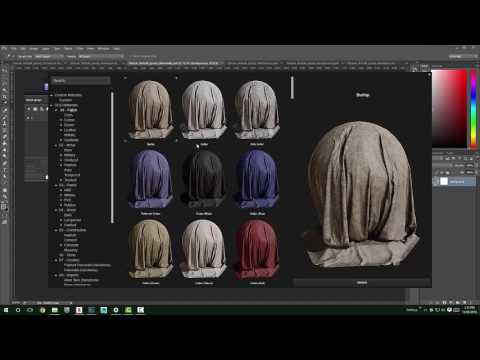Select the Move tool in the toolbar
Screen dimensions: 480x360
pyautogui.click(x=4, y=71)
